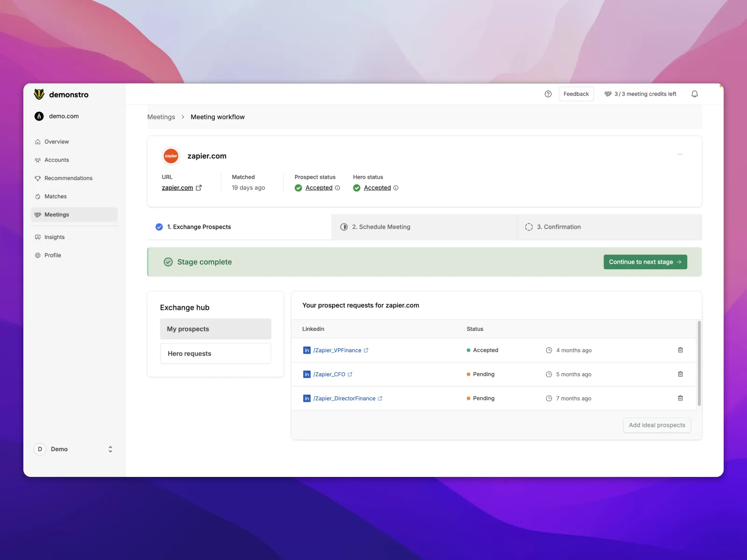Go to Matches in the sidebar

[x=56, y=196]
